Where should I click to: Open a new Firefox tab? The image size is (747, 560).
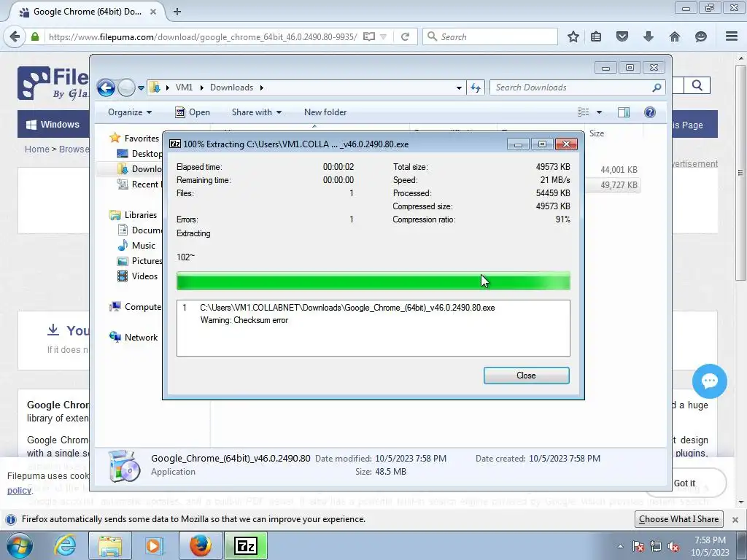point(177,12)
